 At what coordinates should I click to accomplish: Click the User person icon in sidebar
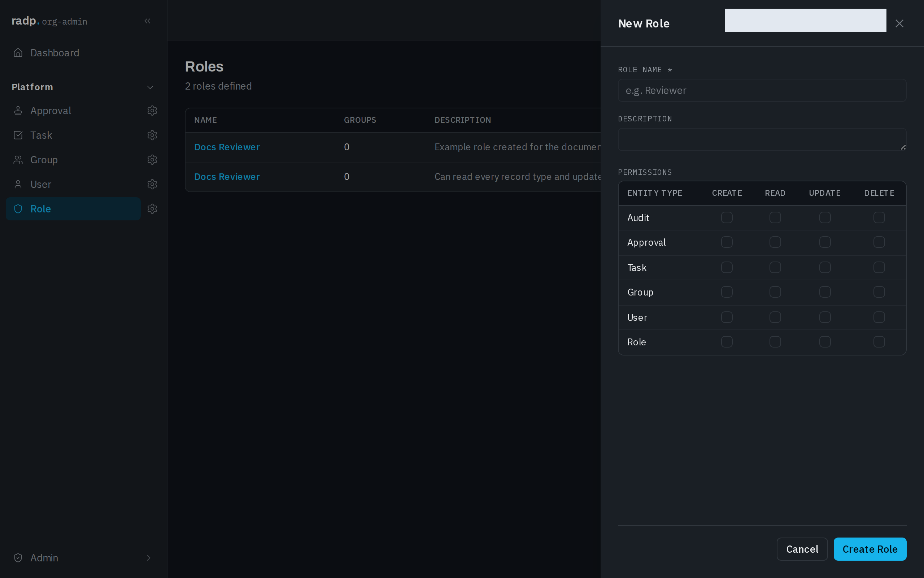click(x=18, y=184)
